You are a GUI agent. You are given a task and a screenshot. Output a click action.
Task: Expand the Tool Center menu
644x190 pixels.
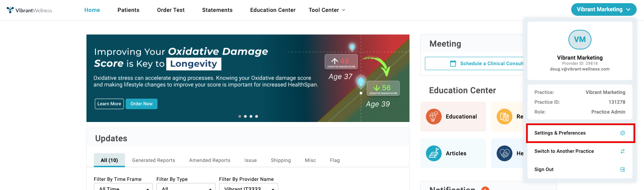pos(327,10)
